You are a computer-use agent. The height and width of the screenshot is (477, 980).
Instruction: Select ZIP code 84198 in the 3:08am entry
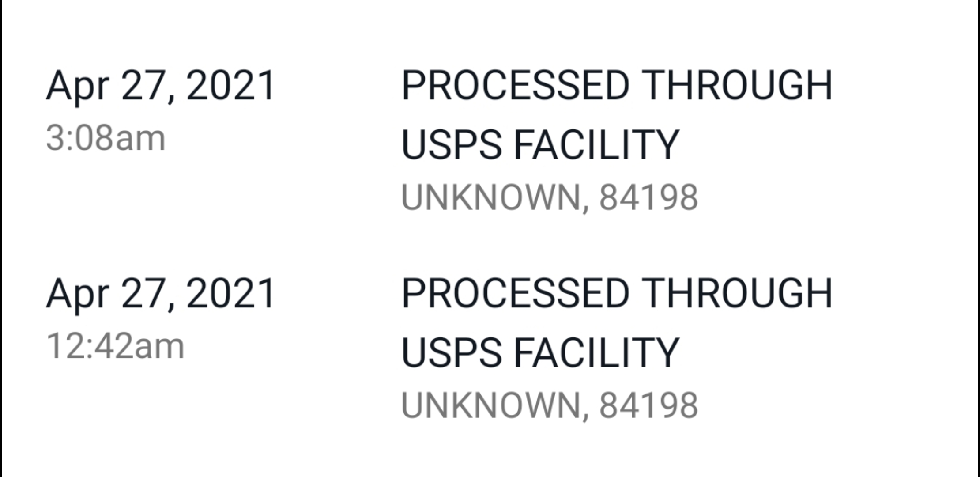648,197
